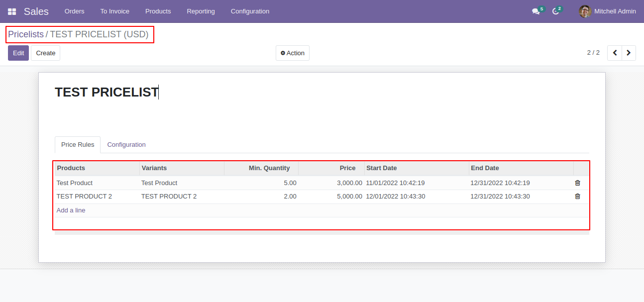Delete the TEST PRODUCT 2 price rule
The width and height of the screenshot is (644, 302).
click(577, 196)
